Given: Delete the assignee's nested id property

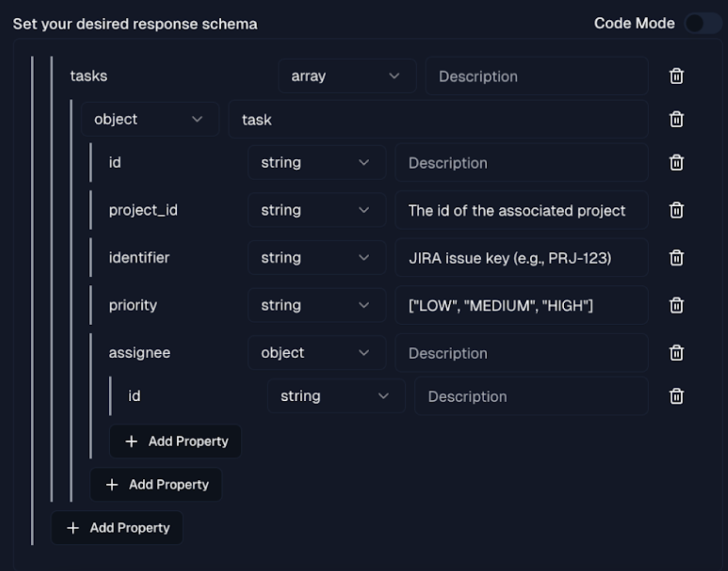Looking at the screenshot, I should click(x=676, y=396).
